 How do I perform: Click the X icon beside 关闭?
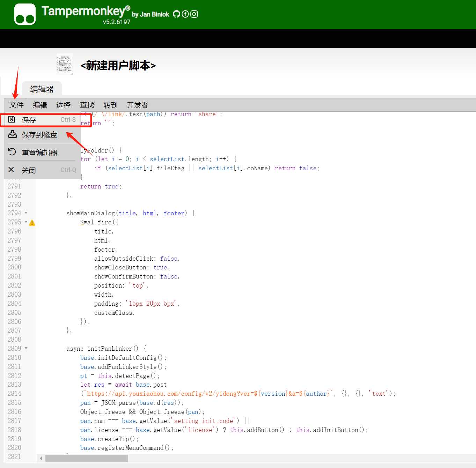(x=11, y=170)
